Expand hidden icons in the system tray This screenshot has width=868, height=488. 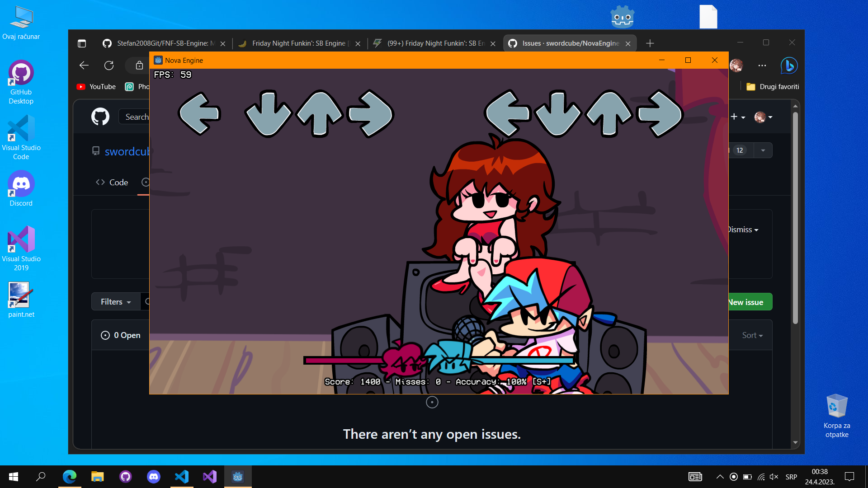click(x=720, y=477)
